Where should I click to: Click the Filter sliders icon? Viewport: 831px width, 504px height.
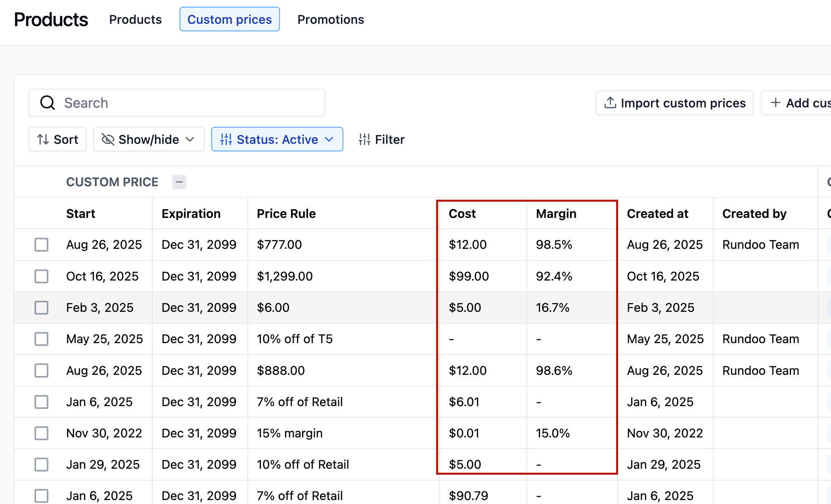pyautogui.click(x=364, y=139)
